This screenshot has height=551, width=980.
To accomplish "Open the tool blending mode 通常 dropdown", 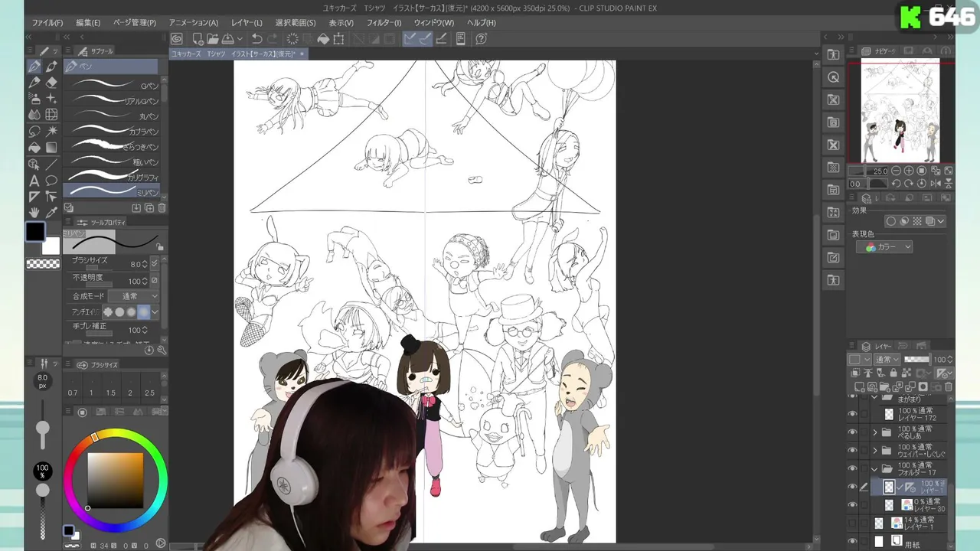I will 132,296.
